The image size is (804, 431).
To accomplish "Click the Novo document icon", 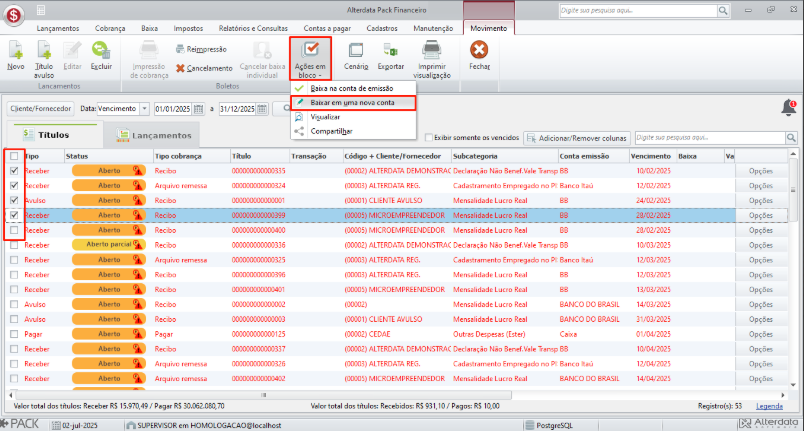I will [15, 50].
